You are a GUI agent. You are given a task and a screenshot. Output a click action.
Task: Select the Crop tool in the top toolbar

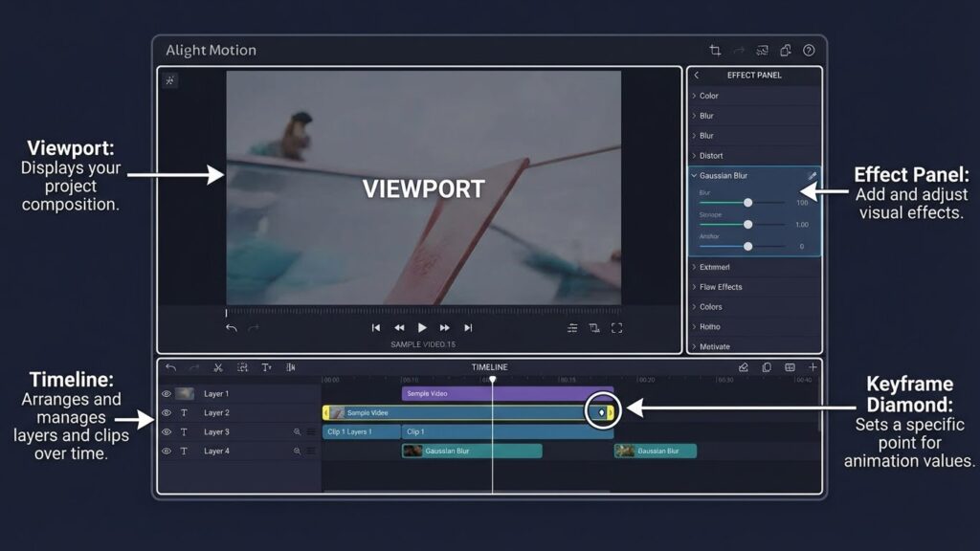click(715, 49)
